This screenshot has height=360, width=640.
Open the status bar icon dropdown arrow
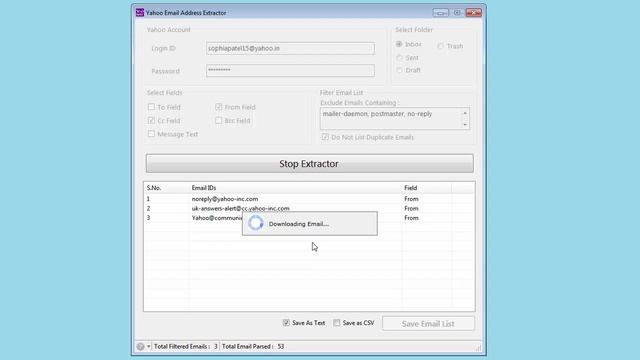[x=149, y=347]
